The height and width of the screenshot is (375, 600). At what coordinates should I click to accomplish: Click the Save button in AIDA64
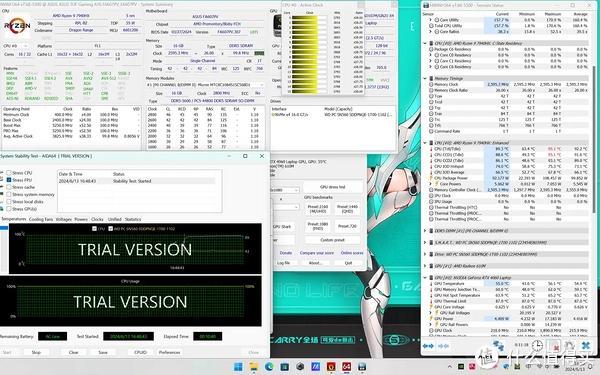pos(103,352)
